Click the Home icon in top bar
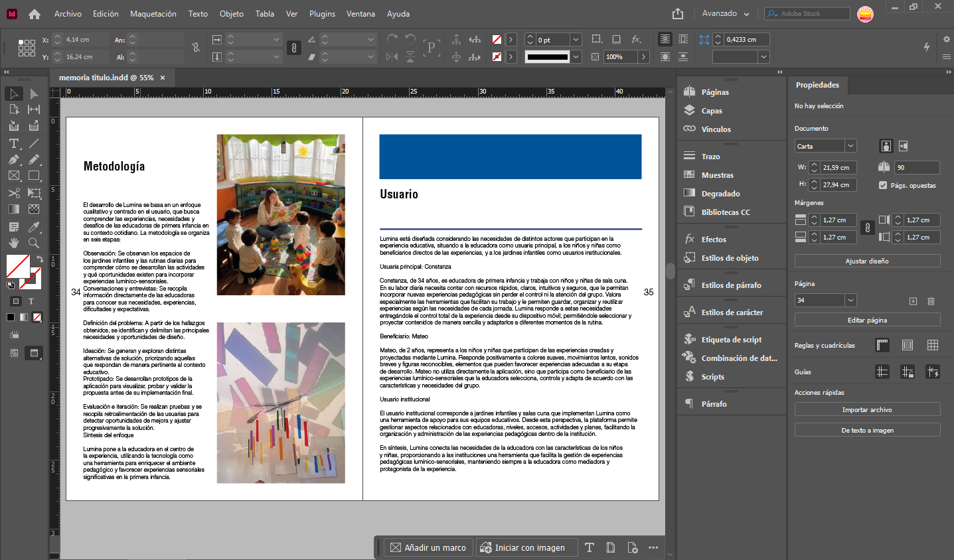Screen dimensions: 954x560 [35, 14]
